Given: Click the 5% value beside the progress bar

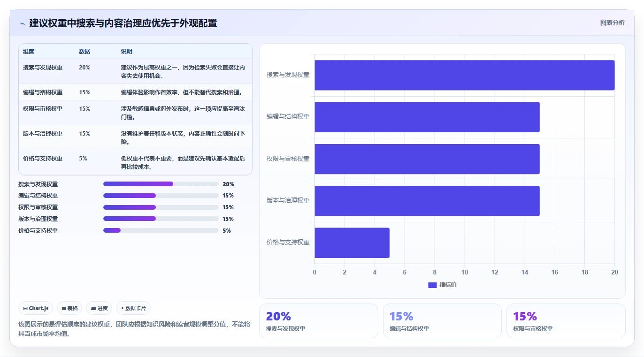Looking at the screenshot, I should (227, 231).
